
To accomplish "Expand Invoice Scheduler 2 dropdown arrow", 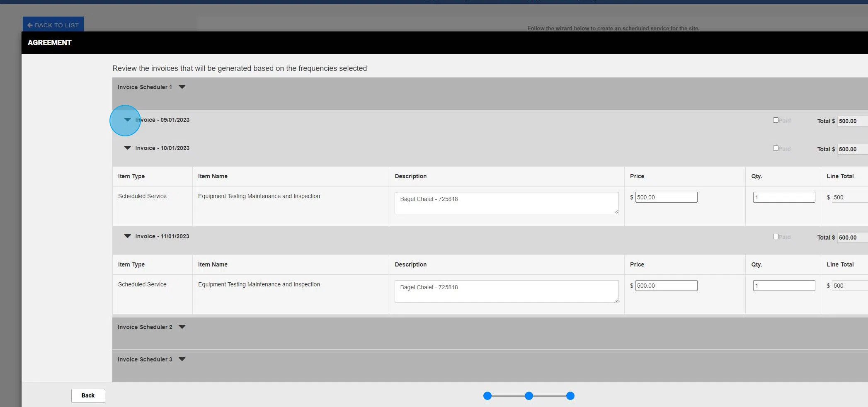I will click(x=182, y=327).
